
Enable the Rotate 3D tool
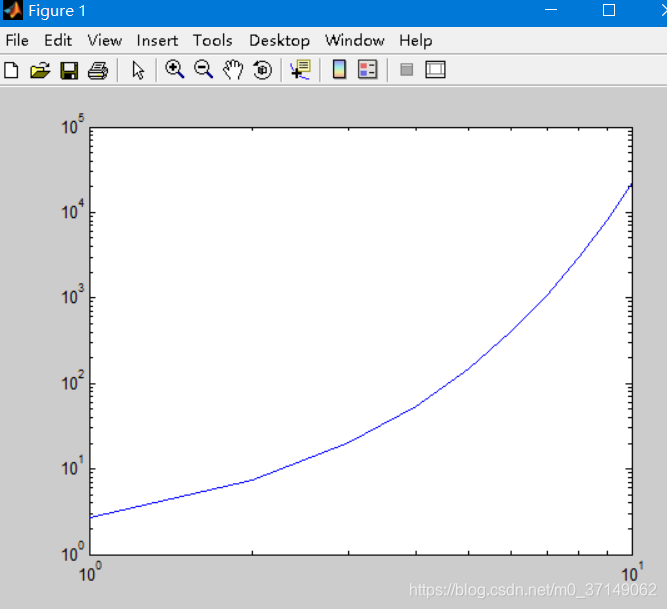[x=262, y=70]
